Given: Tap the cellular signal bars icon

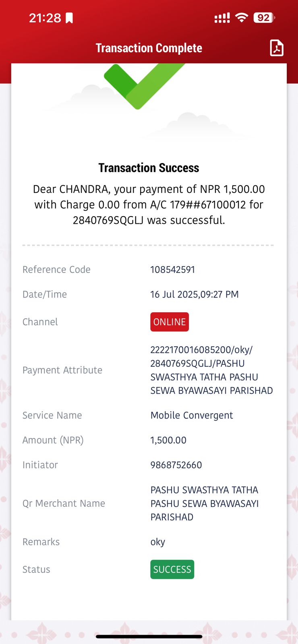Looking at the screenshot, I should coord(222,18).
